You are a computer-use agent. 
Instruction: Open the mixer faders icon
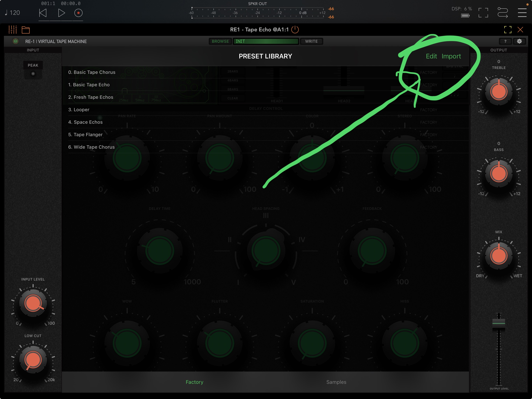tap(12, 30)
